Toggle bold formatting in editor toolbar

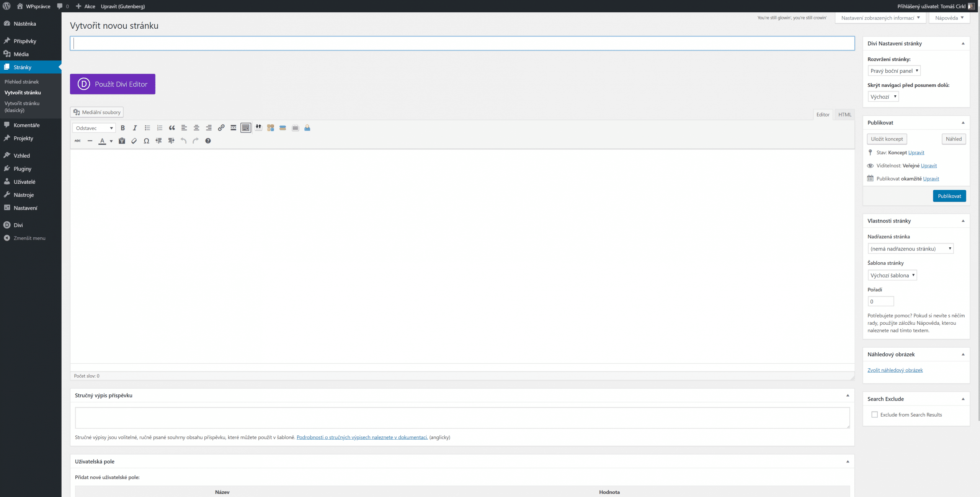(122, 128)
